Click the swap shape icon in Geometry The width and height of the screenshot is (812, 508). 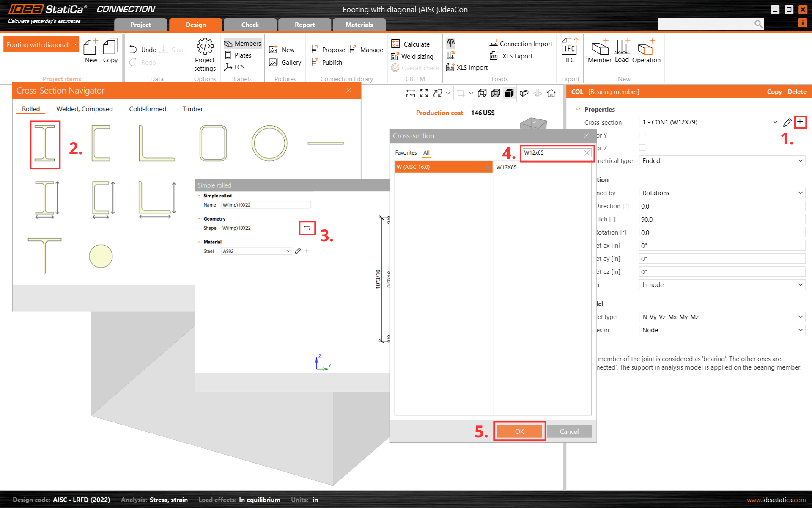coord(307,228)
